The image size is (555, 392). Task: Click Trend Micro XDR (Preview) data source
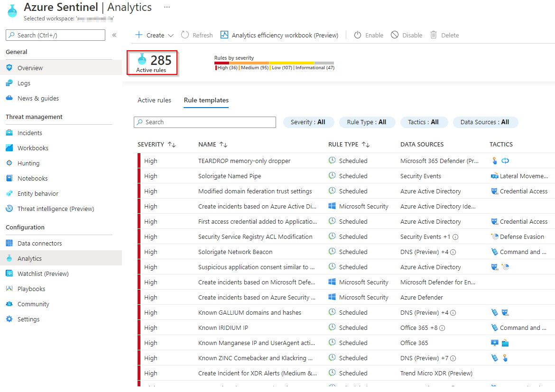click(436, 373)
